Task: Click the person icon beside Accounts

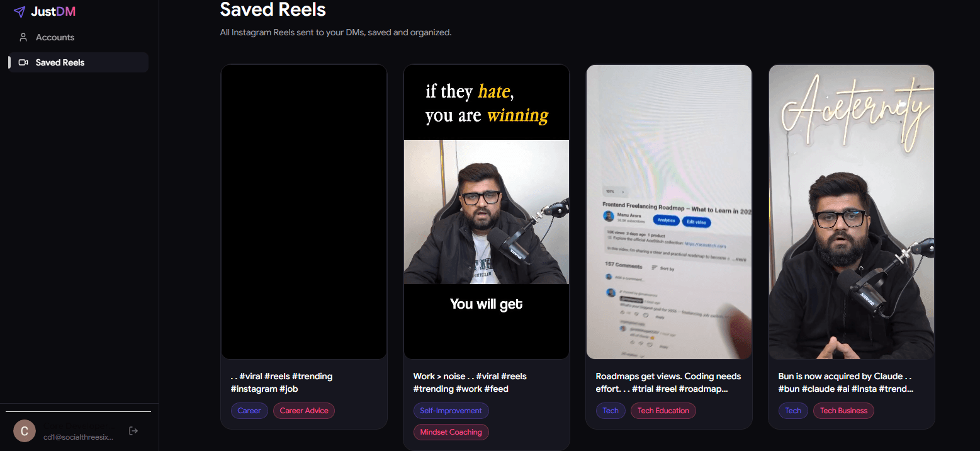Action: pos(24,37)
